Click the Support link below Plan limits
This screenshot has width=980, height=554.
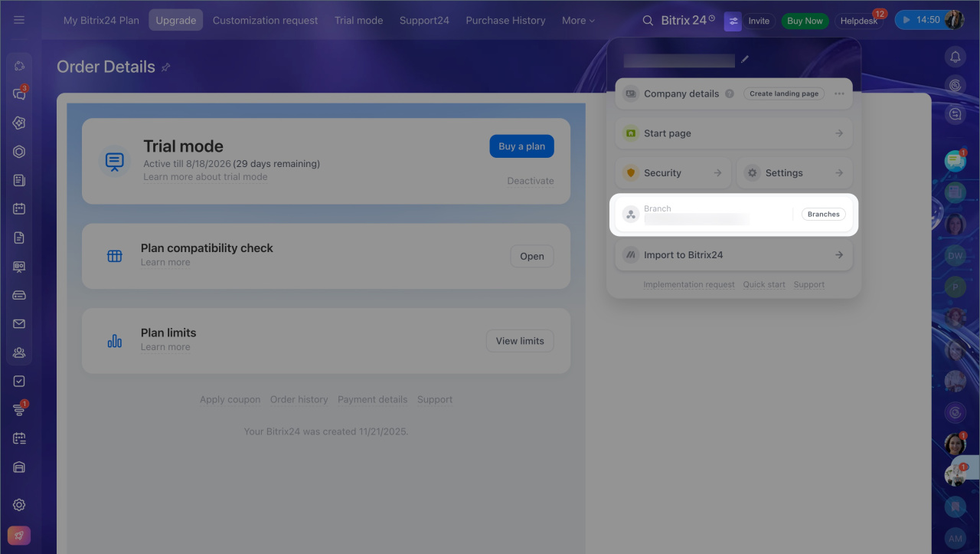pyautogui.click(x=435, y=399)
